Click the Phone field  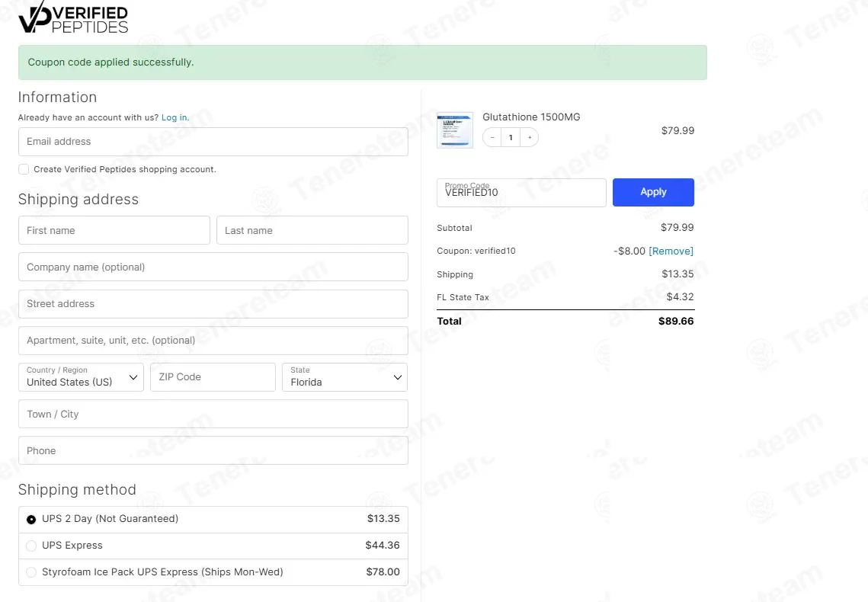pos(213,450)
